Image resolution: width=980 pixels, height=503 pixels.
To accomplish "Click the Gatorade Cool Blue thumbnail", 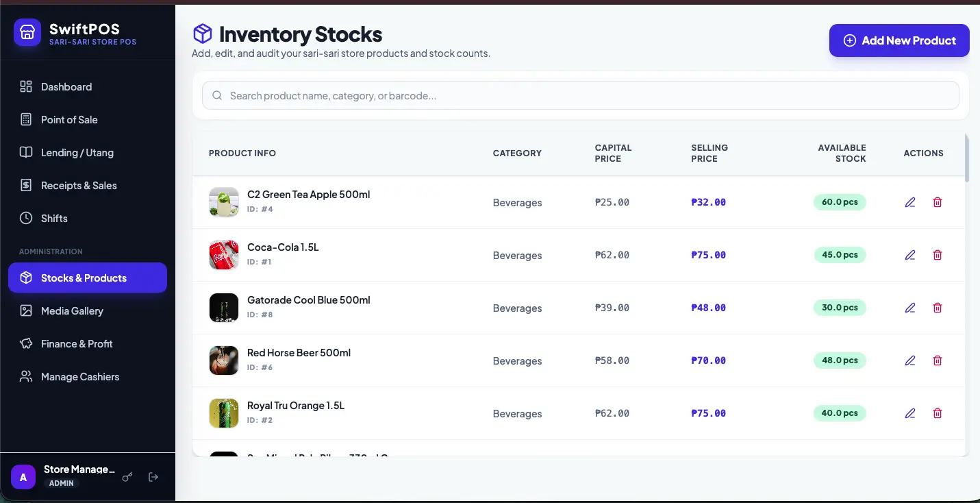I will [224, 308].
